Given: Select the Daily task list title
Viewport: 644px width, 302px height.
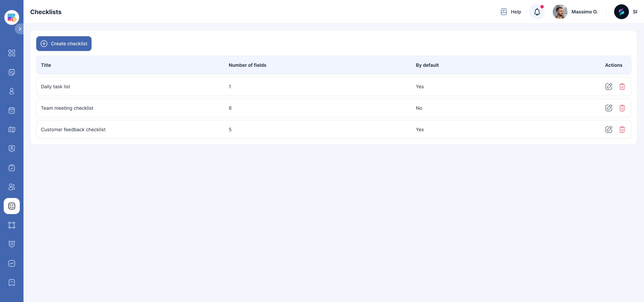Looking at the screenshot, I should [x=55, y=87].
